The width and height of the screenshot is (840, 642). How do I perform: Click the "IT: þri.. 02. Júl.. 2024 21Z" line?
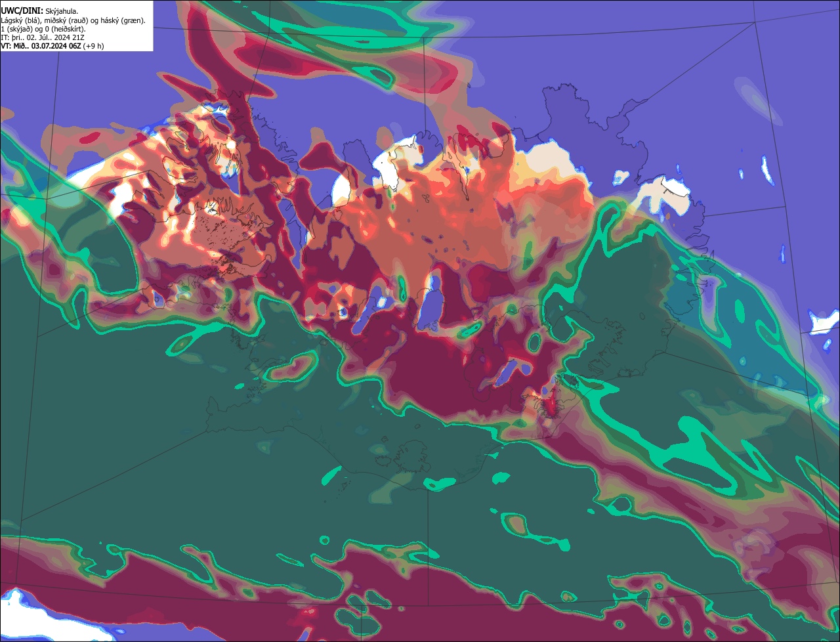pos(42,37)
